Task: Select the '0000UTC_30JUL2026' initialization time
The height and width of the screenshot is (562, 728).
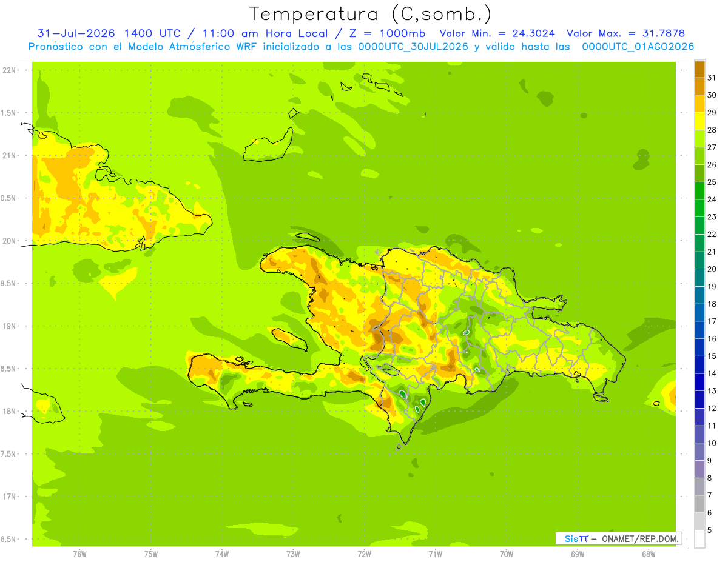Action: coord(413,47)
